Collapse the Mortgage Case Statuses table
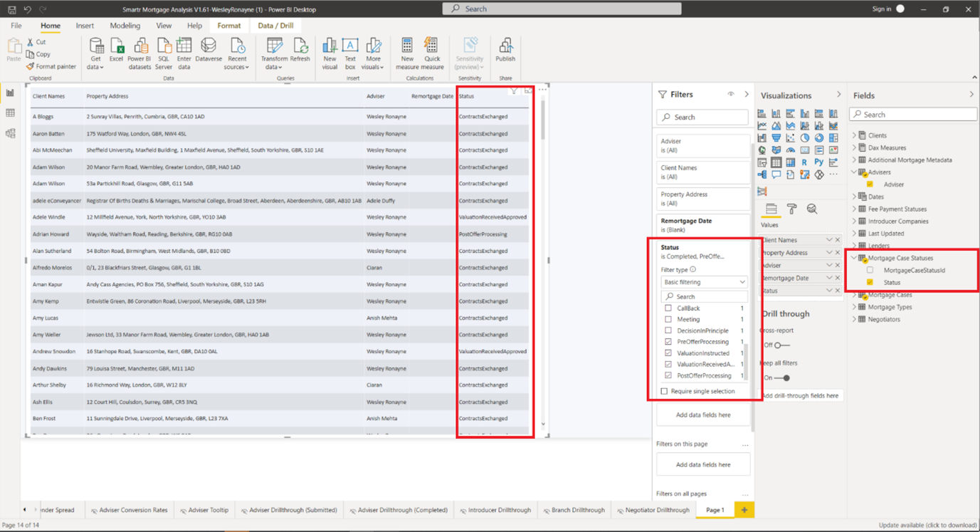This screenshot has width=980, height=532. [855, 258]
